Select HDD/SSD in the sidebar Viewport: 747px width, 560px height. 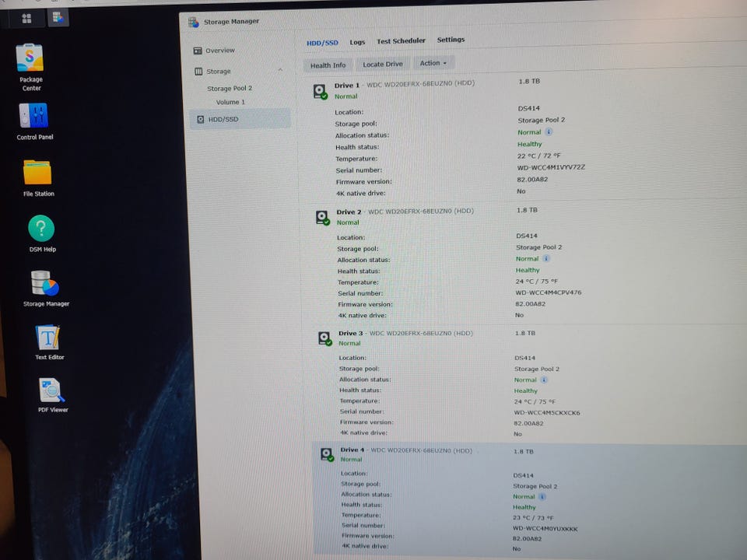(x=240, y=119)
